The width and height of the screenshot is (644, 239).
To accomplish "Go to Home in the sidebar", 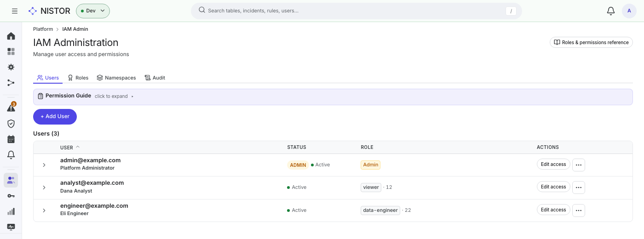I will (x=11, y=36).
